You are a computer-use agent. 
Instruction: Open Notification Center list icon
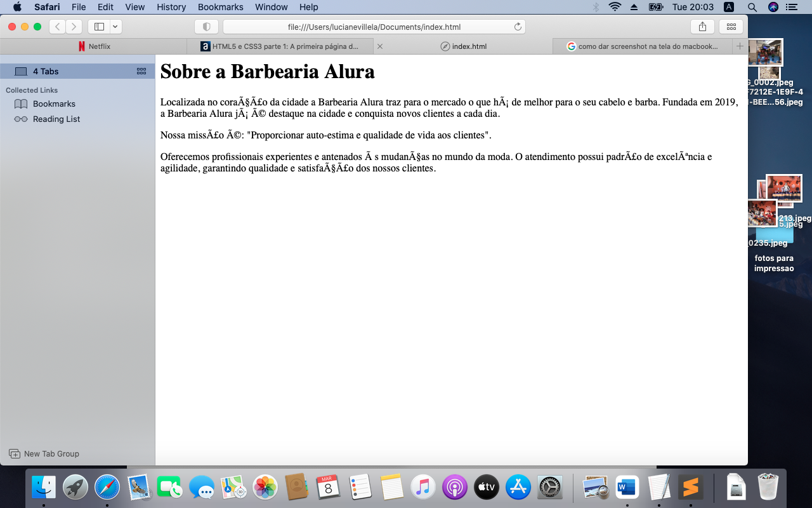click(792, 7)
